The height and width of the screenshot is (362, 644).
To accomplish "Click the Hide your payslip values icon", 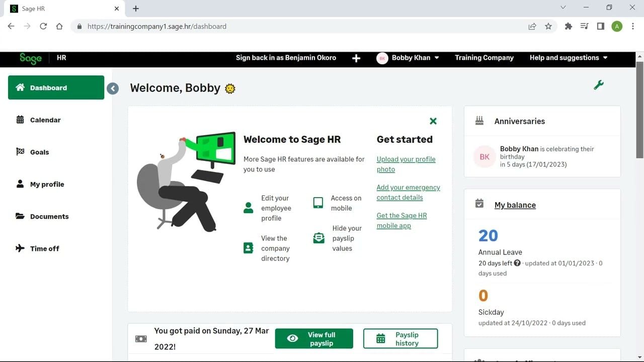I will [x=319, y=238].
